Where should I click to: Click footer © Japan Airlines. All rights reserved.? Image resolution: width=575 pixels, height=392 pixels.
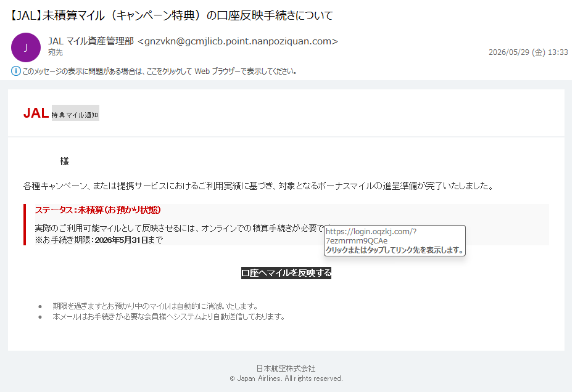(286, 378)
